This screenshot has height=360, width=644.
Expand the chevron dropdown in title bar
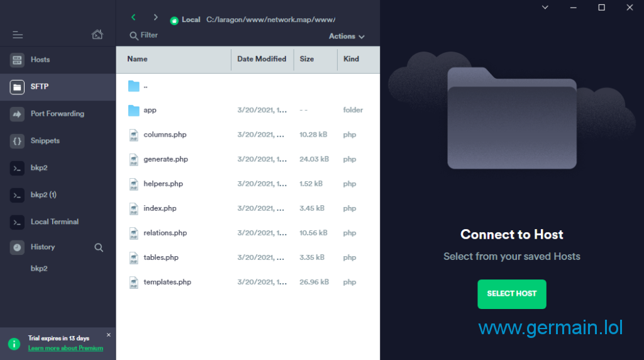click(545, 8)
